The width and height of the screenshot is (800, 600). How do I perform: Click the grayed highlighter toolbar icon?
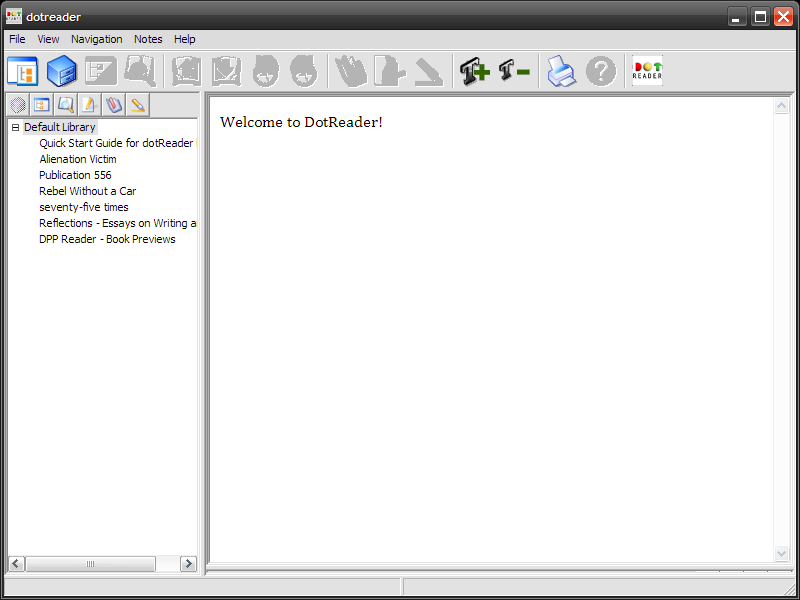[x=429, y=71]
